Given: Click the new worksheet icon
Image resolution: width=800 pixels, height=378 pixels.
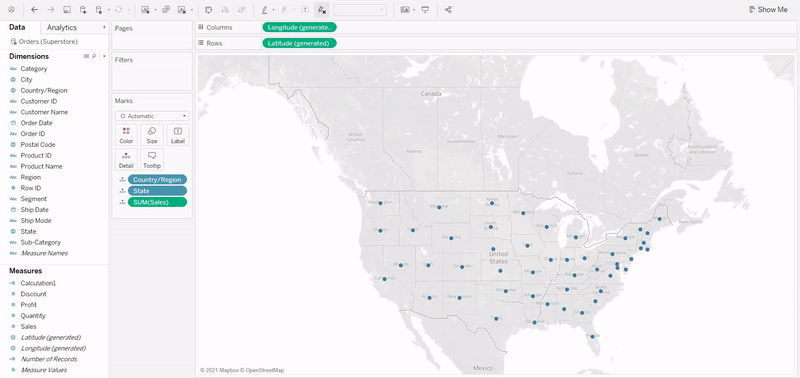Looking at the screenshot, I should (x=145, y=10).
